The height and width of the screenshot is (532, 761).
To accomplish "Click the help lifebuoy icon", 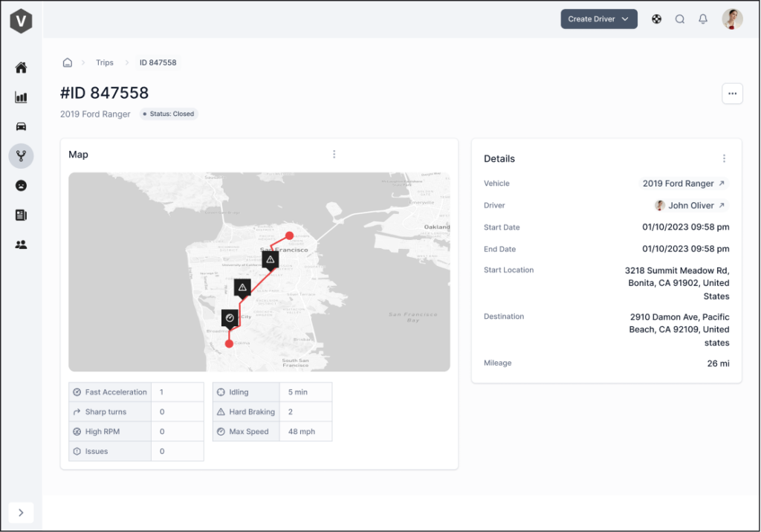I will click(657, 19).
